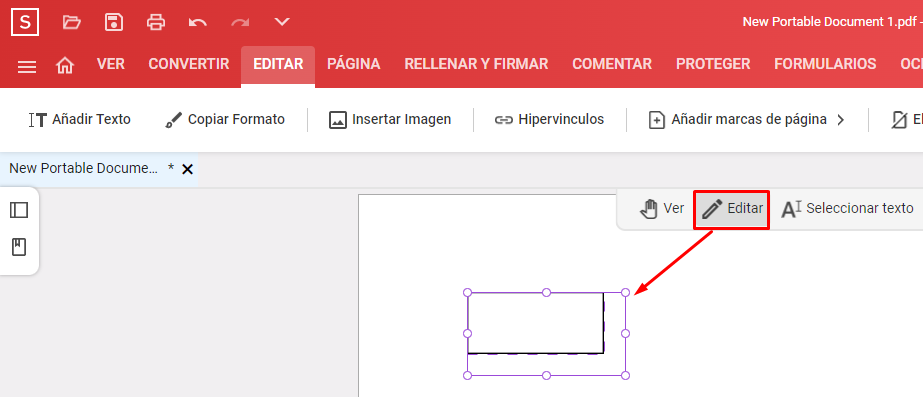Switch to the PÁGINA tab

pos(354,64)
